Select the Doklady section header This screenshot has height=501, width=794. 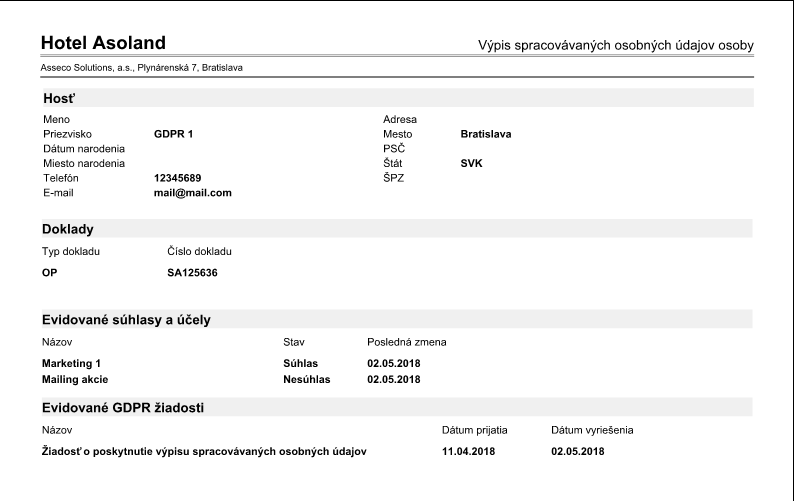(68, 229)
